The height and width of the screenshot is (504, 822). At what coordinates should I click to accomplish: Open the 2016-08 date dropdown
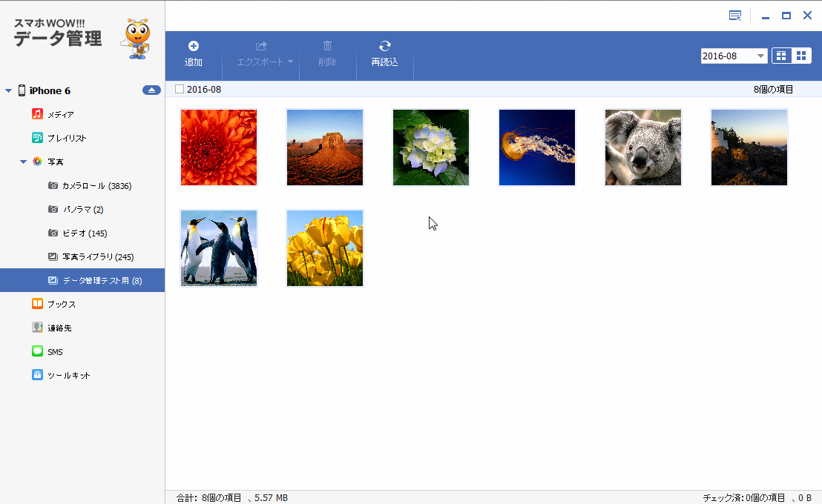[761, 56]
